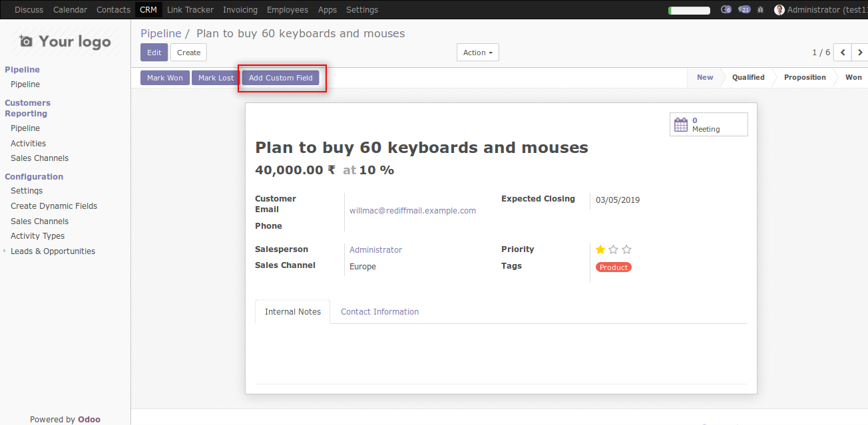Switch to the Internal Notes tab

293,311
